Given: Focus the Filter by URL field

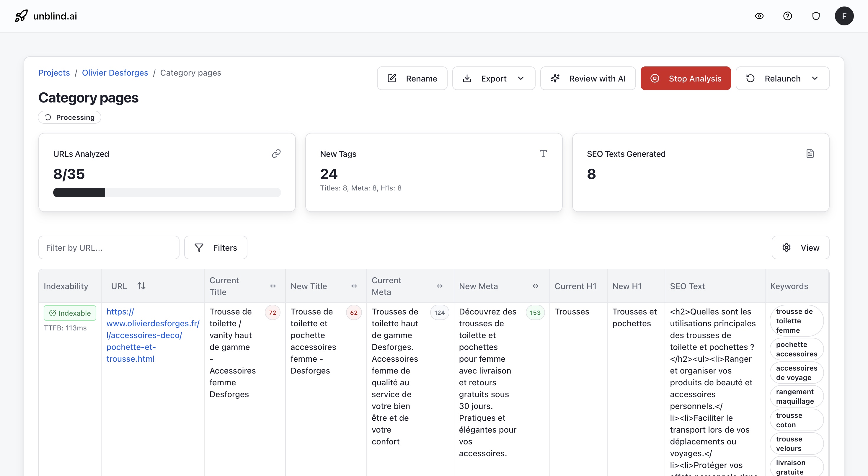Looking at the screenshot, I should 109,247.
